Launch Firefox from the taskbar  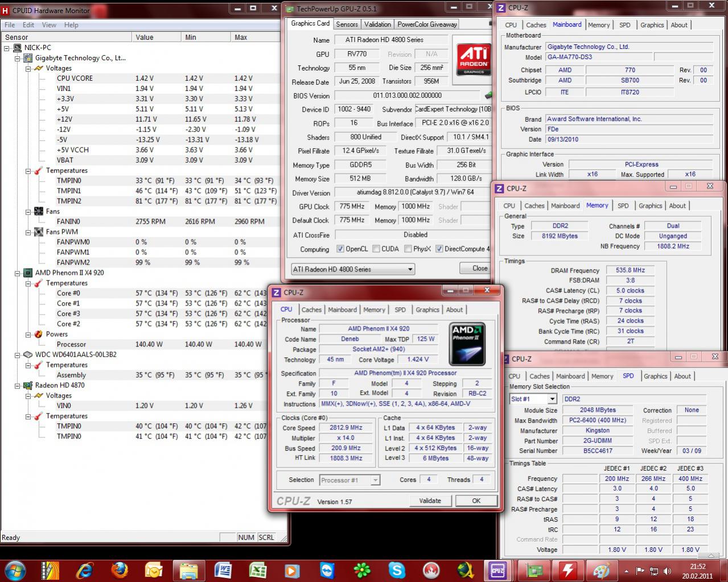(120, 569)
